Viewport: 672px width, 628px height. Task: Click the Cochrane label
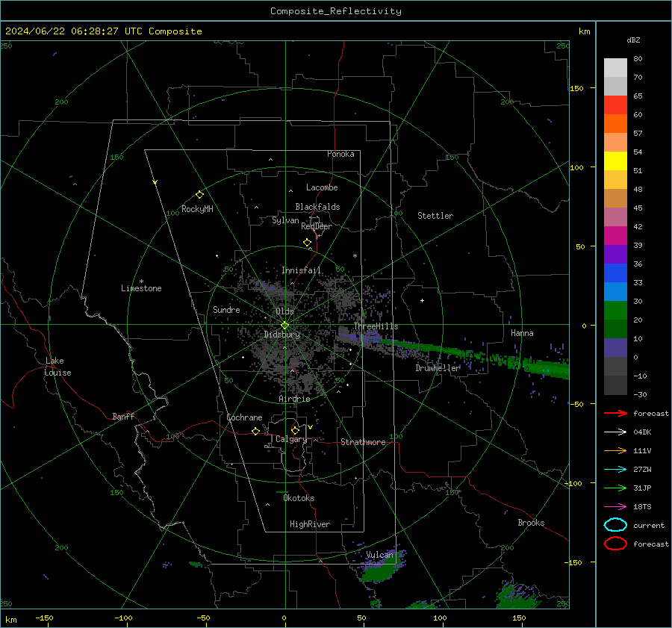pyautogui.click(x=244, y=417)
